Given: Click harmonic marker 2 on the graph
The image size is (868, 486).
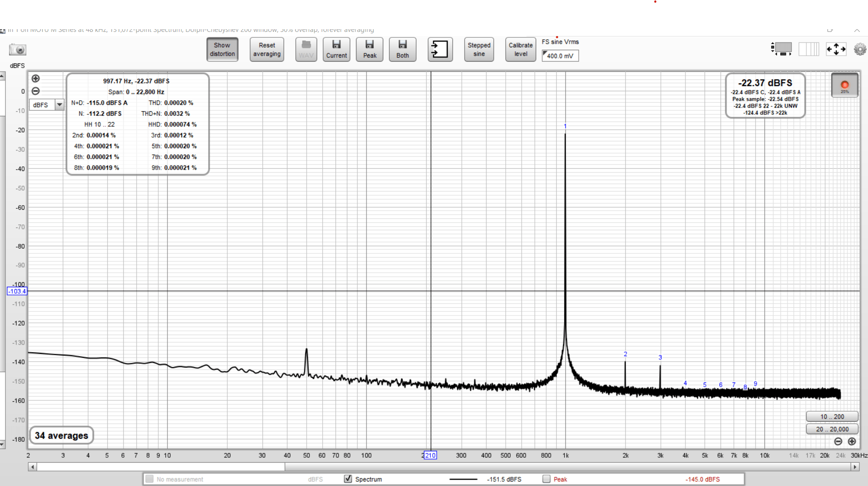Looking at the screenshot, I should [625, 354].
